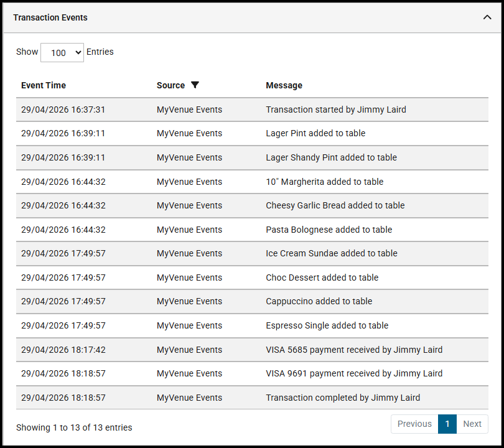Click the Ice Cream Sundae event row
The height and width of the screenshot is (448, 504).
click(331, 253)
